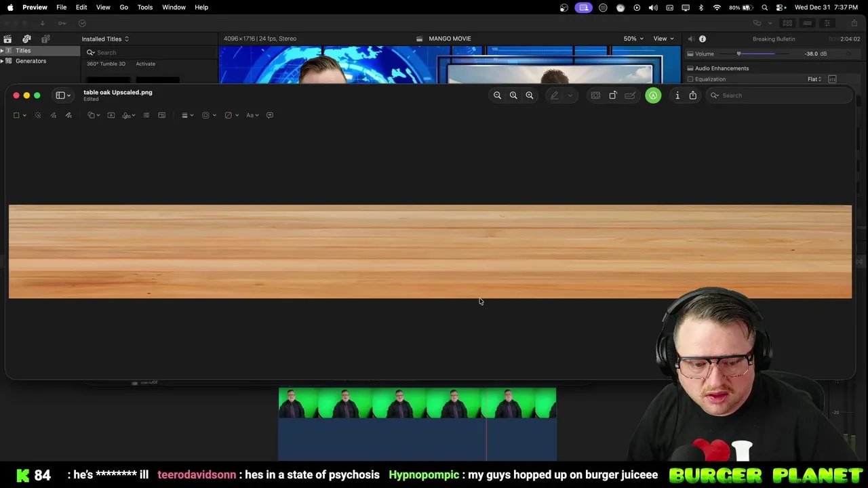Click the 'table oak Upscaled.png' window title
The height and width of the screenshot is (488, 868).
(x=118, y=92)
